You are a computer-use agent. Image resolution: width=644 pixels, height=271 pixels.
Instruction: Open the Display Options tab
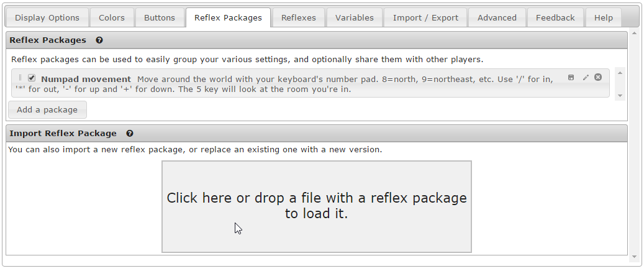pyautogui.click(x=47, y=17)
